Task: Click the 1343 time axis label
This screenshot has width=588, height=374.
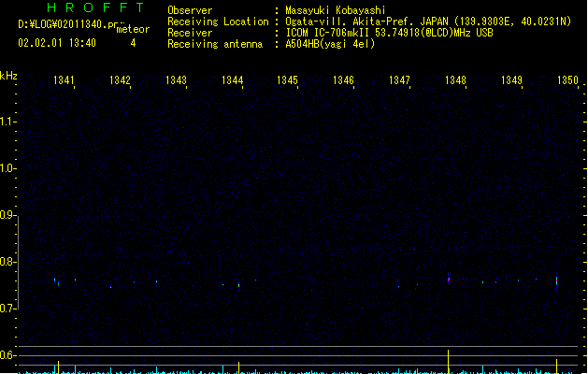Action: [176, 80]
